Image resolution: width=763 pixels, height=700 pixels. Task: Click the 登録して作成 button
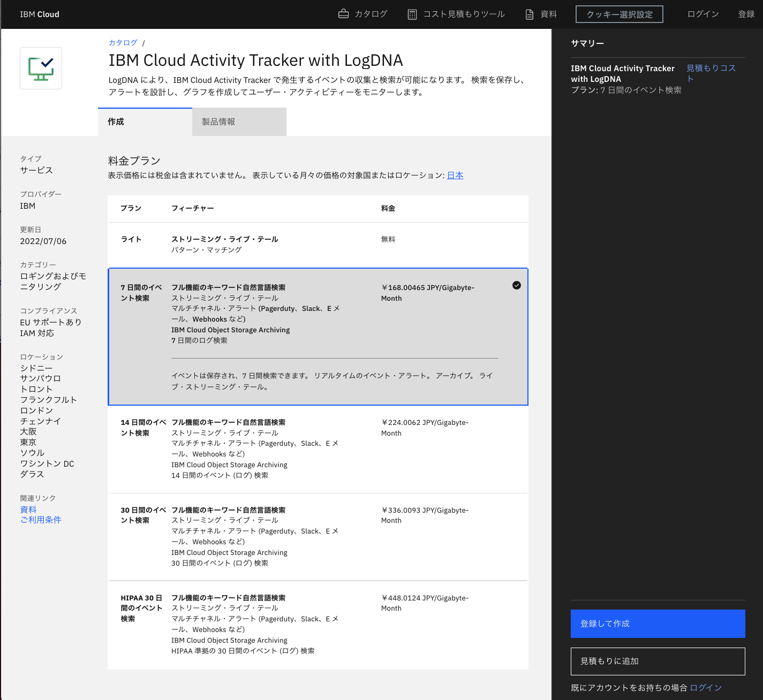[658, 623]
